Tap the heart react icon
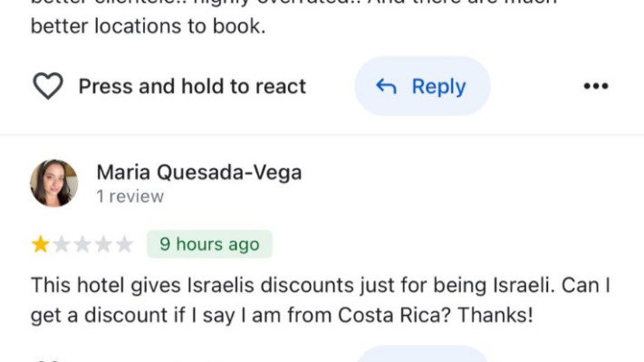 coord(48,87)
